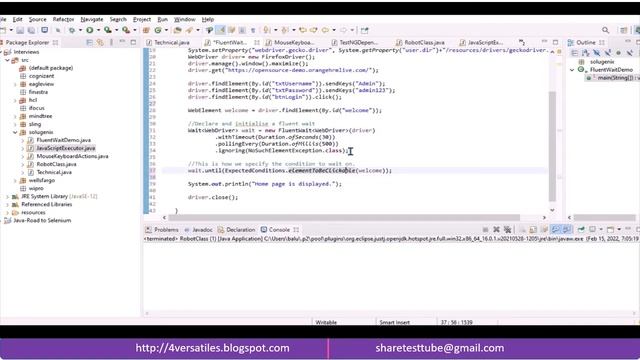Click the Terminate square icon in Console
This screenshot has height=360, width=640.
point(485,230)
